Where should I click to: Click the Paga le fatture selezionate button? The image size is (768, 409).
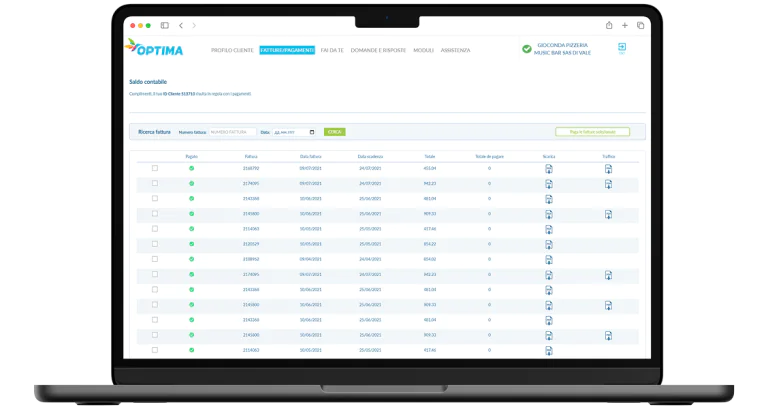click(593, 132)
